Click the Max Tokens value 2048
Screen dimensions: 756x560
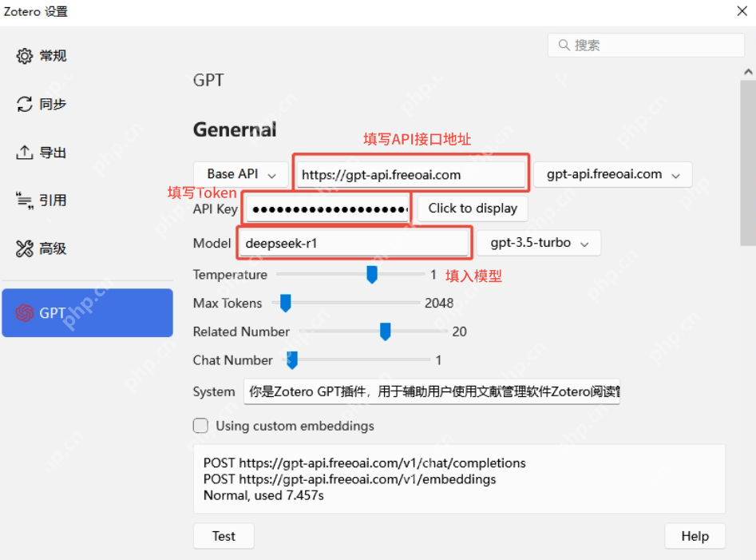coord(439,303)
